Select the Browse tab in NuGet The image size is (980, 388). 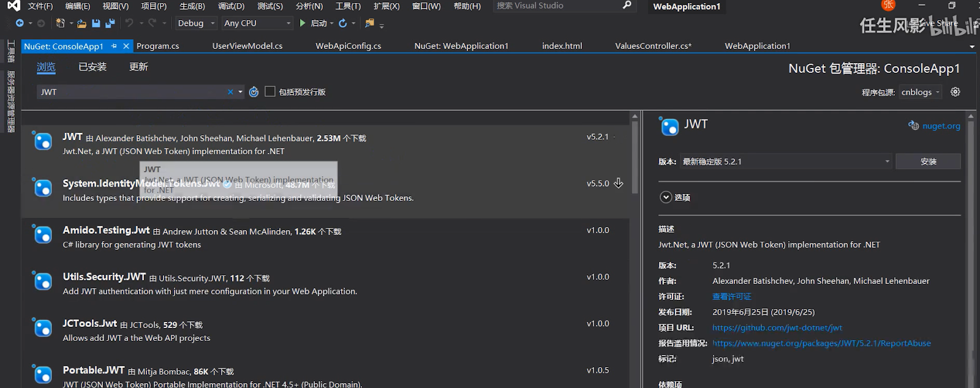(46, 67)
